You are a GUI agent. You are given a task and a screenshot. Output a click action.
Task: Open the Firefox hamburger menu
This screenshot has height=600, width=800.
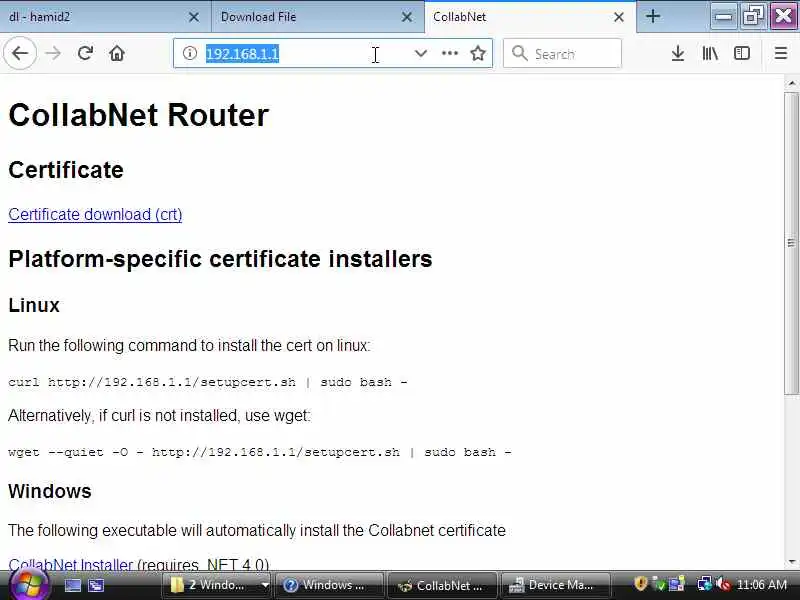[x=781, y=53]
